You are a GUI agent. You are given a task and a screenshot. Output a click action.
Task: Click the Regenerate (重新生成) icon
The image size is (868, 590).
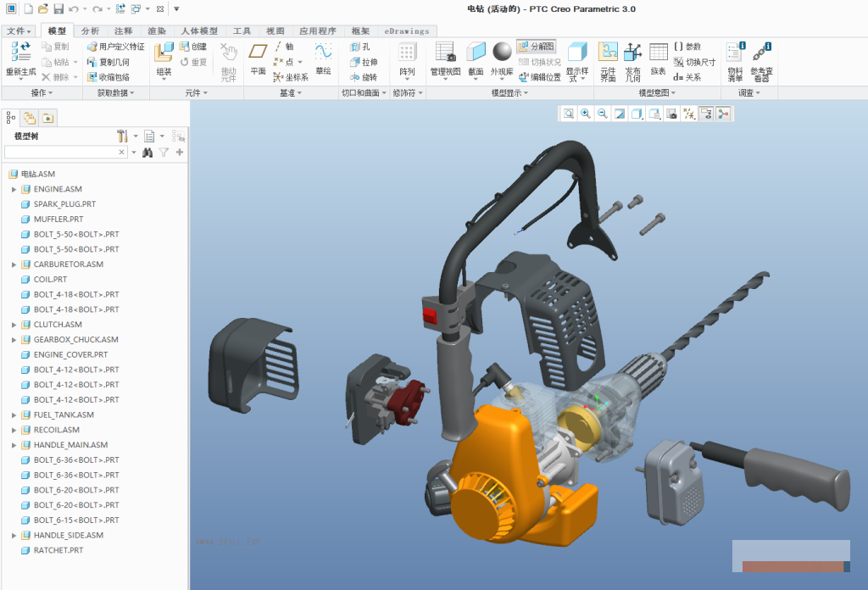click(20, 52)
